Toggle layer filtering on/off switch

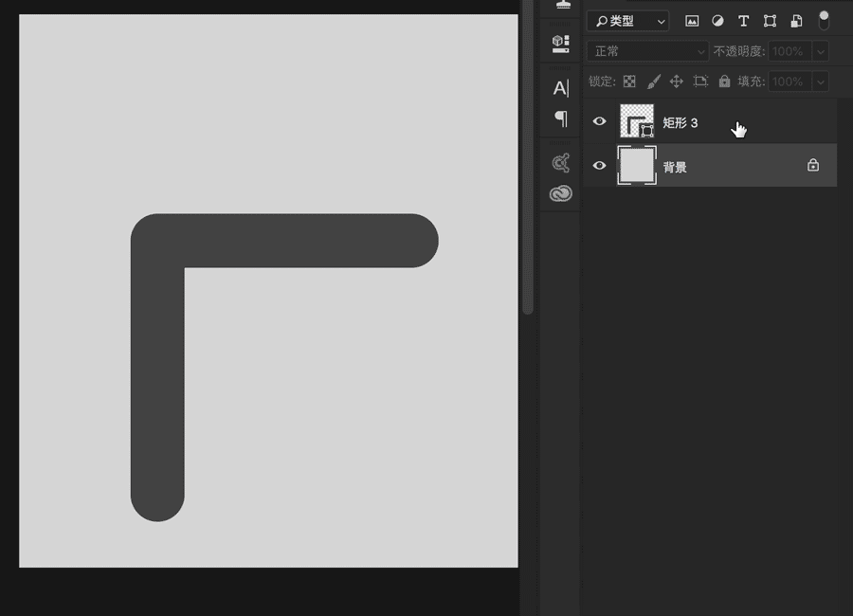point(824,20)
